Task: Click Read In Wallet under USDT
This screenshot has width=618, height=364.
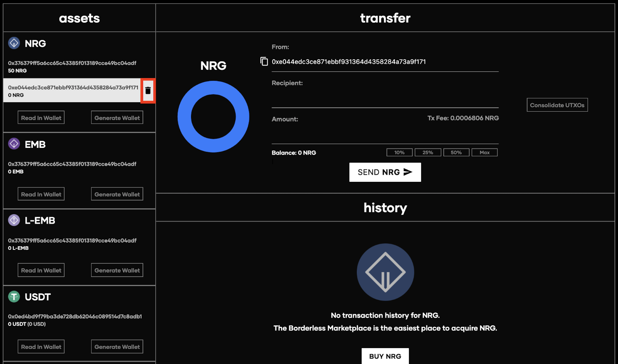Action: pos(41,347)
